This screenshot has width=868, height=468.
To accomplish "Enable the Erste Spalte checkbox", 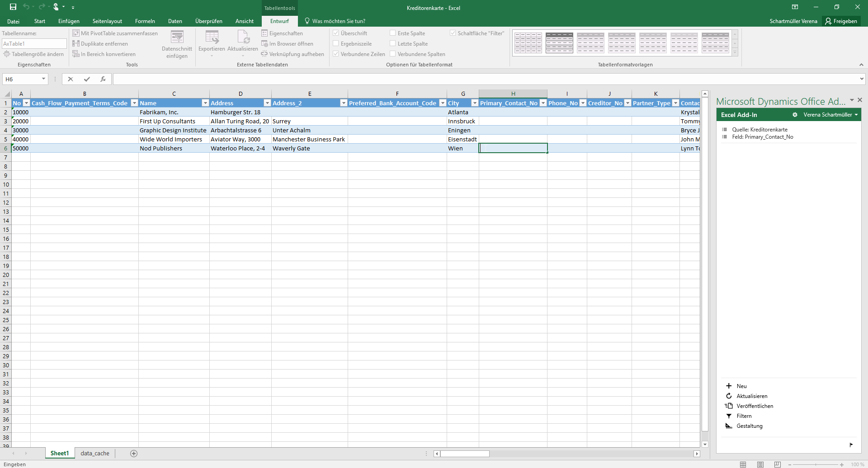I will pyautogui.click(x=393, y=33).
